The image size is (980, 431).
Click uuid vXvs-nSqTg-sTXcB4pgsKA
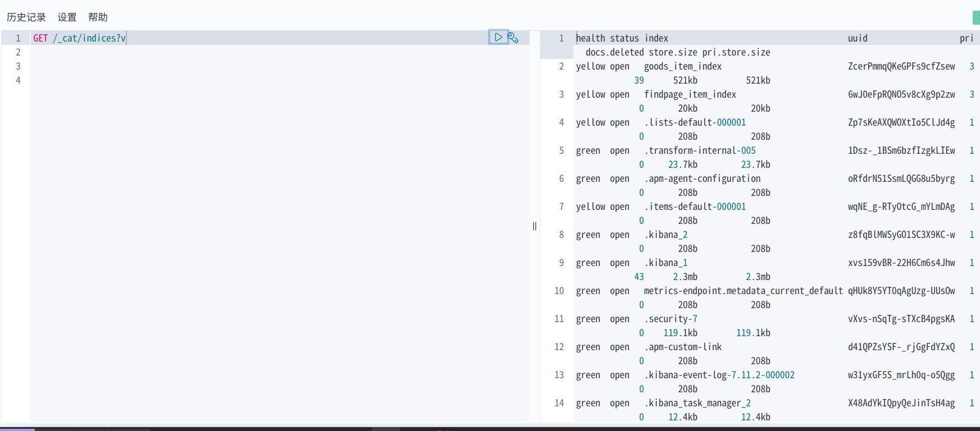click(x=901, y=319)
